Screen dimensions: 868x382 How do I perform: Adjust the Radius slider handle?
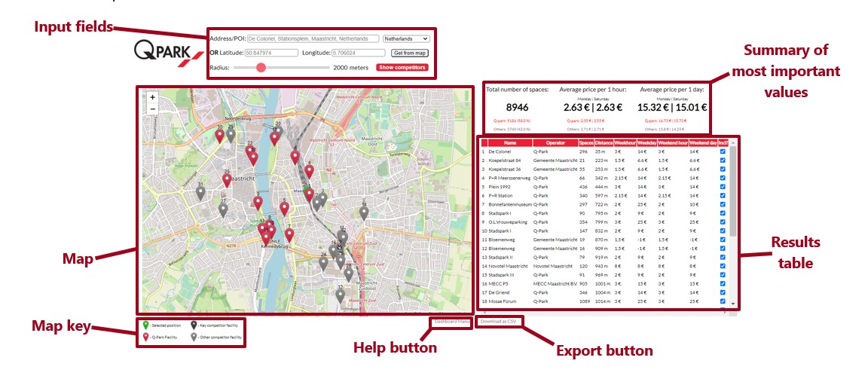pos(261,68)
